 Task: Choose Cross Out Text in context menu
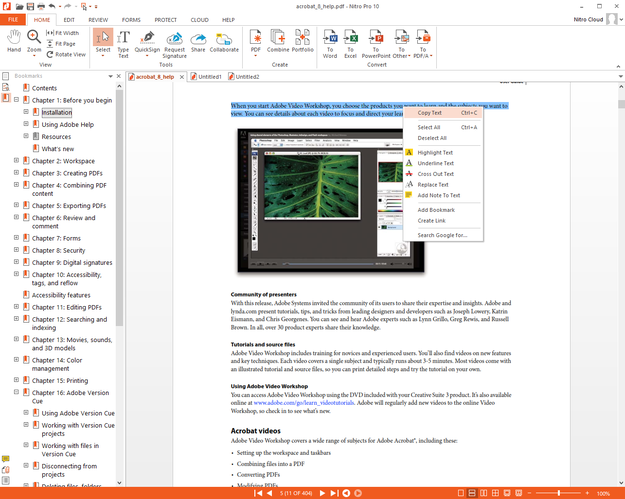click(x=443, y=174)
